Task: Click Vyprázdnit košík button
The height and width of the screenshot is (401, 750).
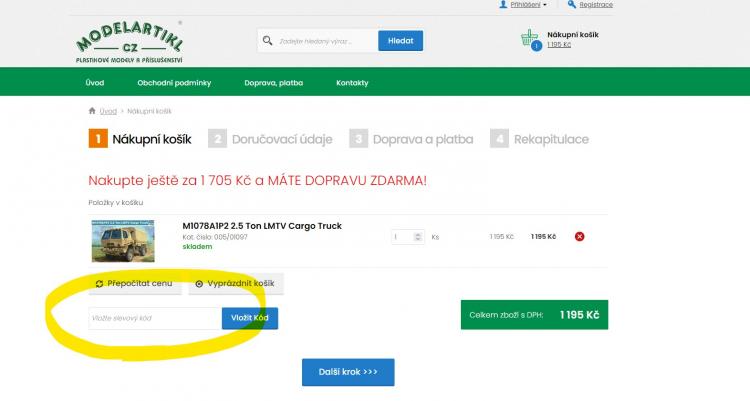Action: [236, 283]
